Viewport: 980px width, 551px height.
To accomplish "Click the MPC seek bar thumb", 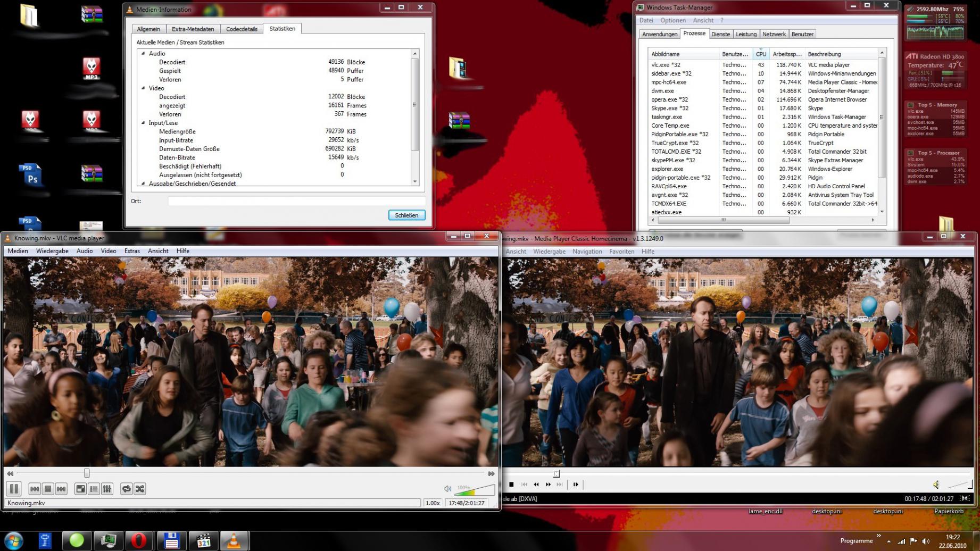I will pos(557,473).
